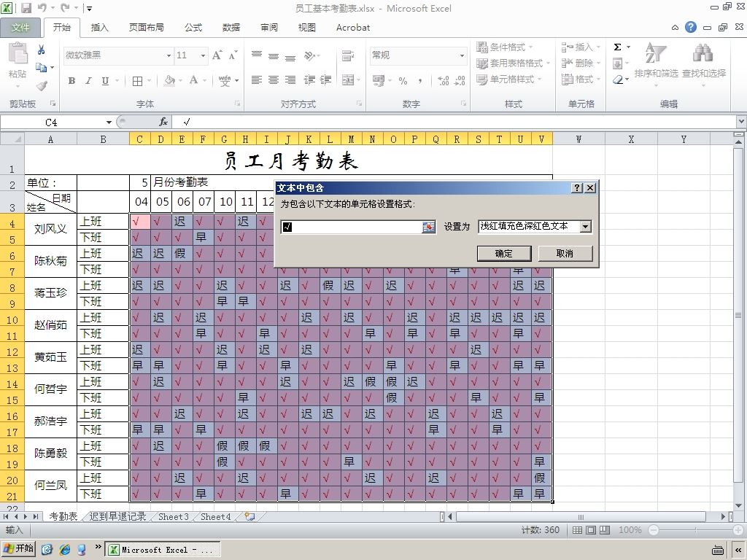
Task: Switch to the 页面布局 ribbon tab
Action: pyautogui.click(x=146, y=28)
